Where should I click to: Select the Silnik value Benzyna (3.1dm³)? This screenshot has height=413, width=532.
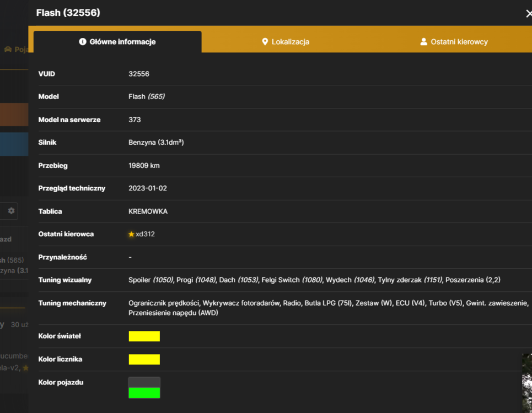[x=156, y=142]
